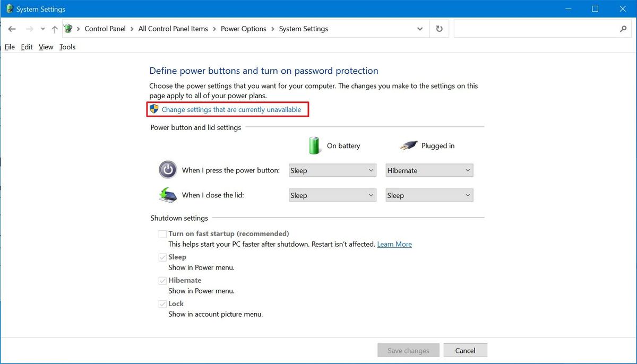The height and width of the screenshot is (364, 637).
Task: Click the back navigation arrow
Action: (12, 29)
